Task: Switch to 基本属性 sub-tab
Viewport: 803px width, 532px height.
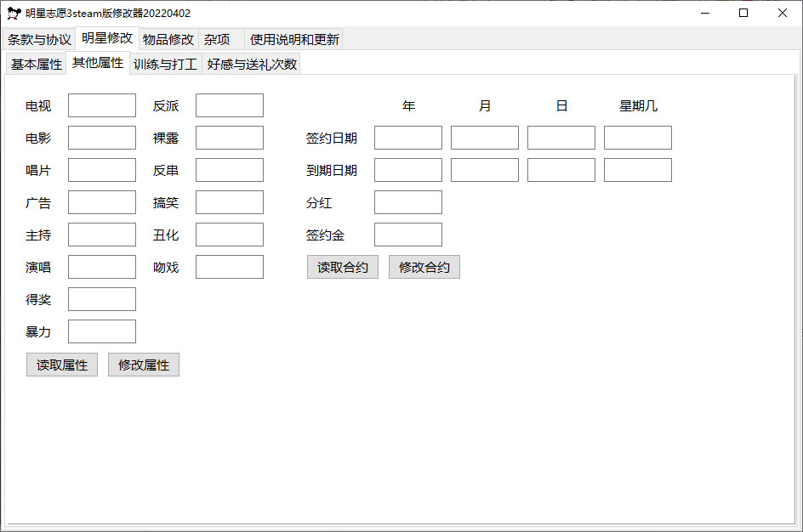Action: [x=36, y=65]
